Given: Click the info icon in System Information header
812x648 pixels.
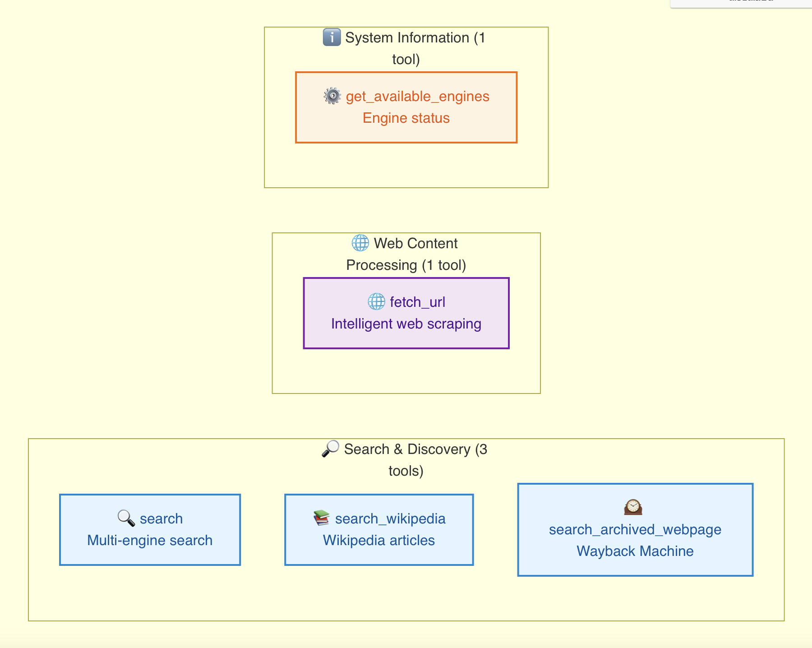Looking at the screenshot, I should (332, 38).
